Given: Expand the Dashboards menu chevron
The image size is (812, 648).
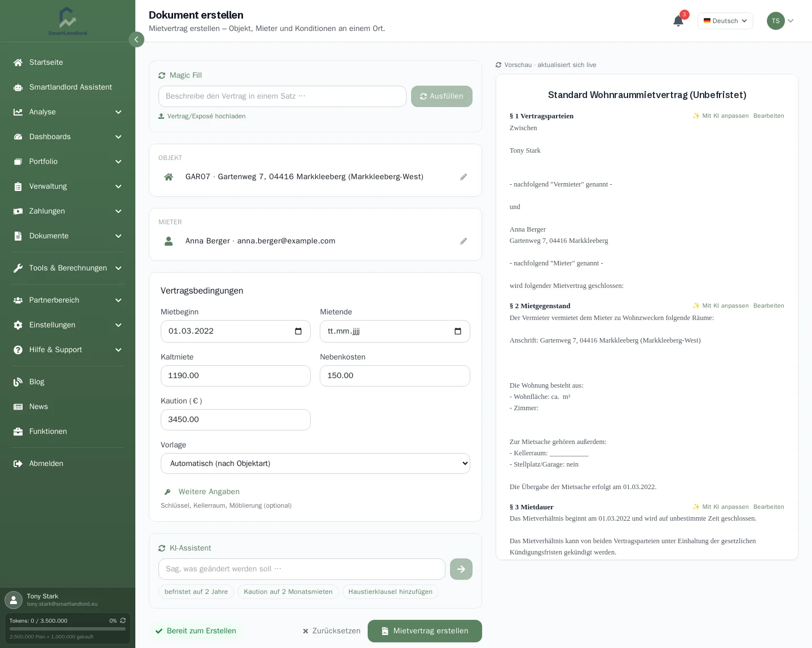Looking at the screenshot, I should pyautogui.click(x=118, y=137).
